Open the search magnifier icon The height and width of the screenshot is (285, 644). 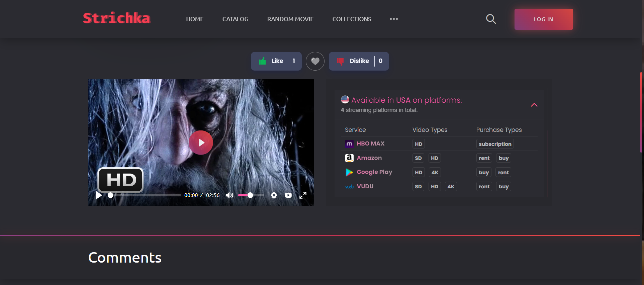[491, 19]
